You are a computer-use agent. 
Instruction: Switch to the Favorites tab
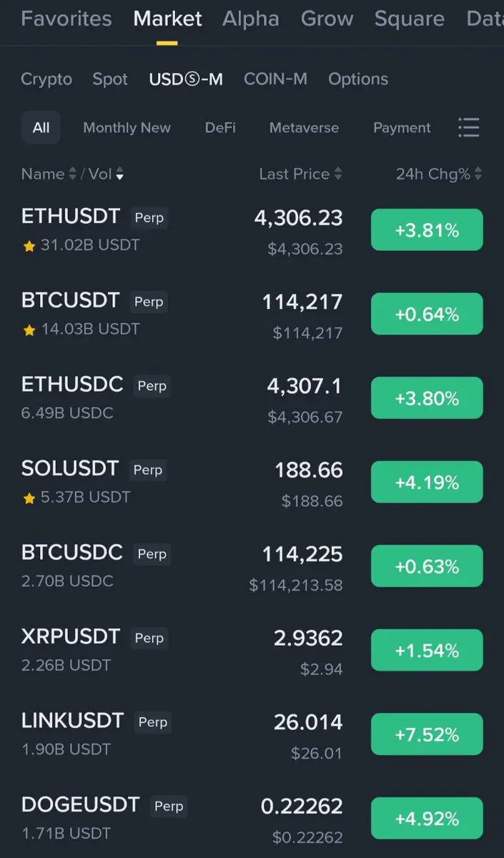[x=66, y=19]
